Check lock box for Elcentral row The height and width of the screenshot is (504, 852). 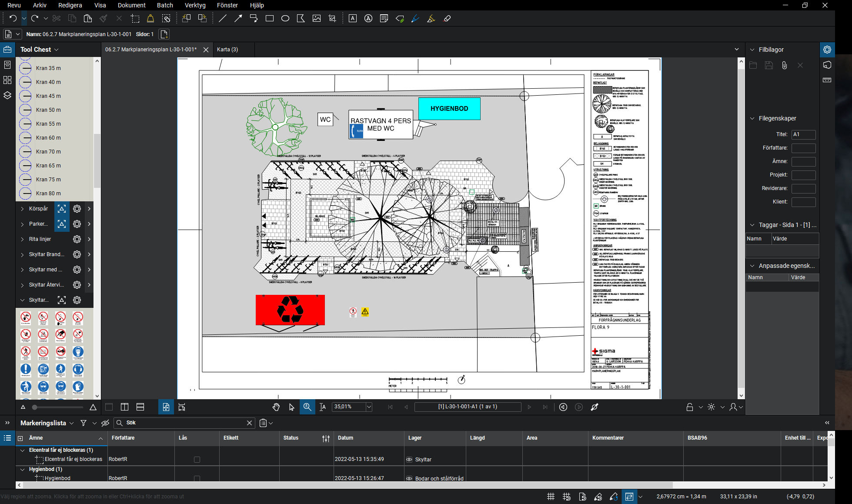(197, 460)
